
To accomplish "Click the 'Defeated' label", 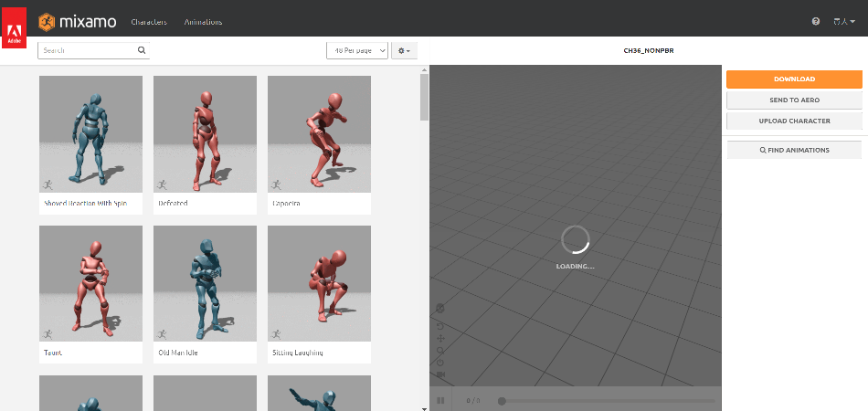I will 173,204.
